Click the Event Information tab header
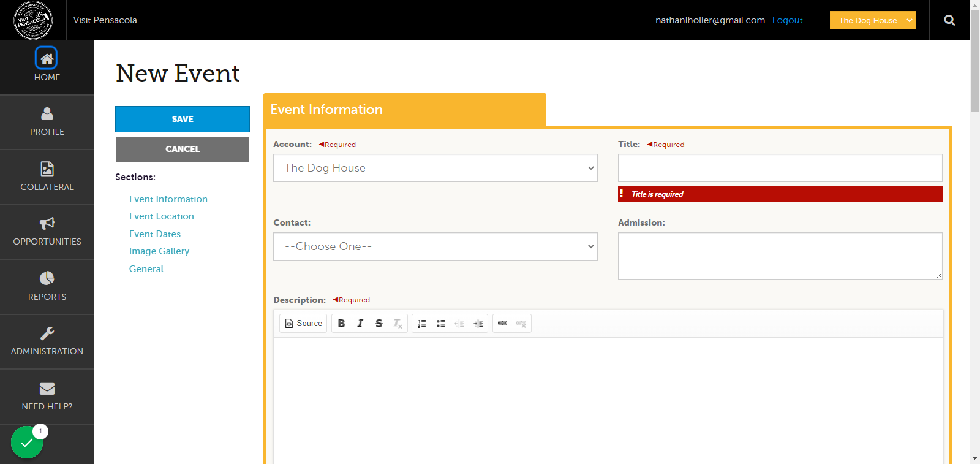The width and height of the screenshot is (980, 464). pos(405,110)
